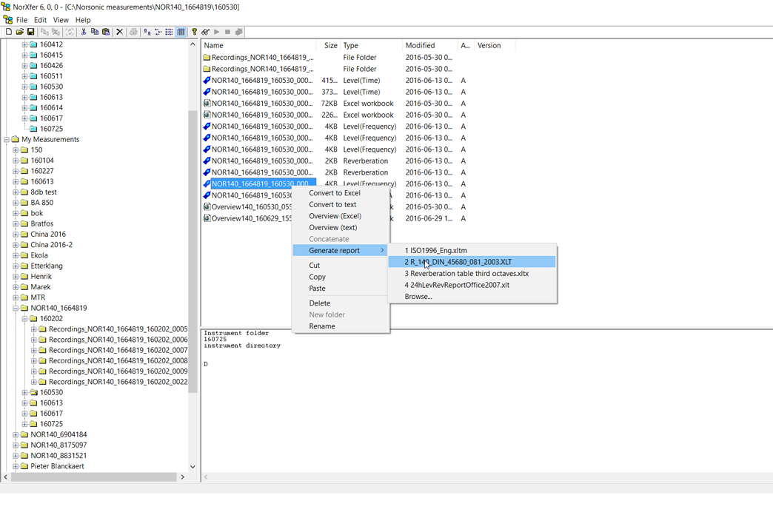Click the greyed-out Print toolbar icon
This screenshot has height=532, width=773.
click(133, 32)
